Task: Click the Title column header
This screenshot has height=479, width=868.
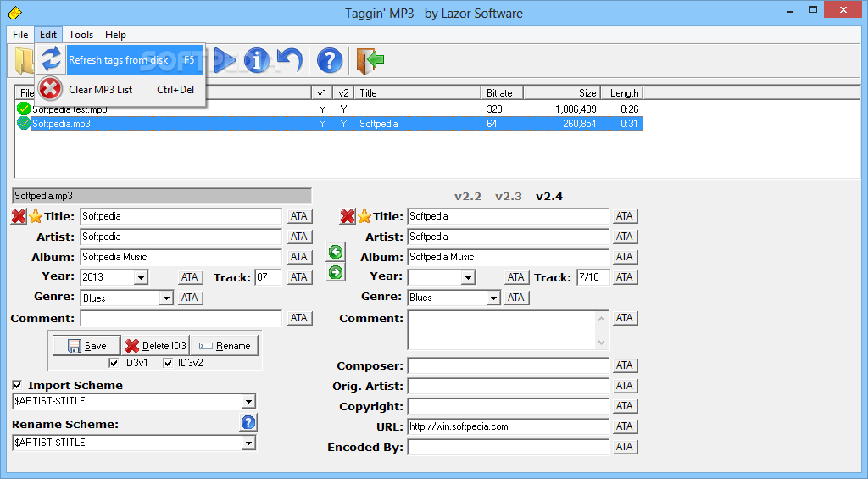Action: coord(418,93)
